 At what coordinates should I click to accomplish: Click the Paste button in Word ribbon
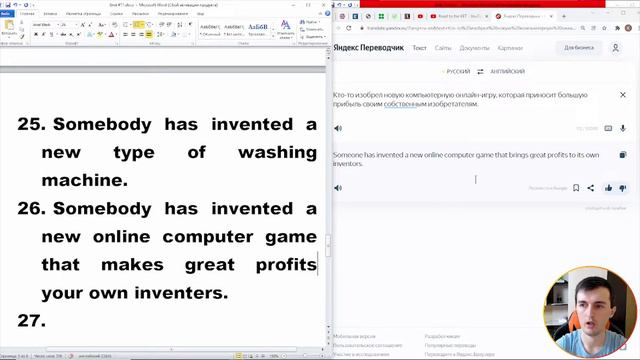(9, 29)
